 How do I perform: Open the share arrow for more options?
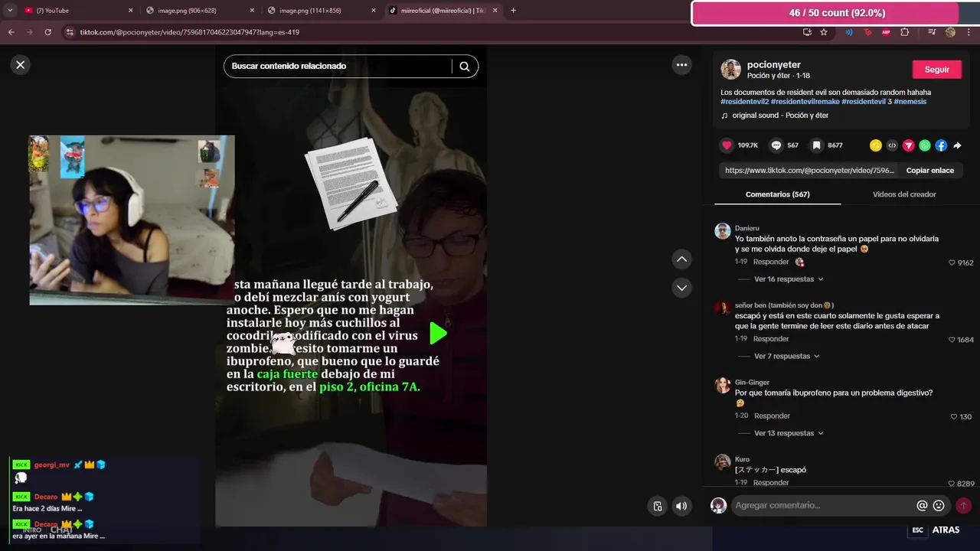pos(957,145)
